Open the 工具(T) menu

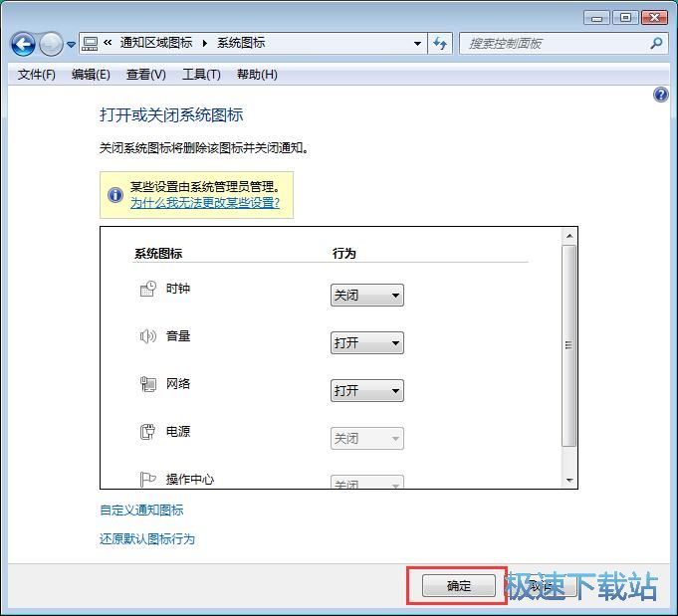(x=201, y=75)
